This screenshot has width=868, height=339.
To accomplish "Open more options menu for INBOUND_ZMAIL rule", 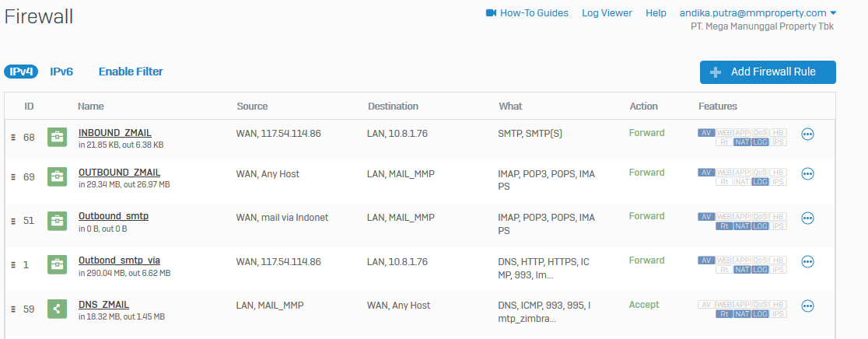I will point(807,135).
